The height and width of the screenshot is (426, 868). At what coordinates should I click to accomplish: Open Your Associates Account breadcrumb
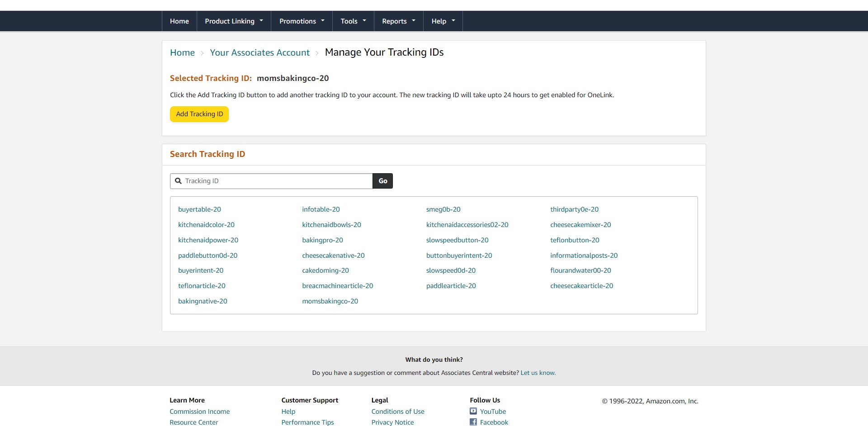[259, 52]
